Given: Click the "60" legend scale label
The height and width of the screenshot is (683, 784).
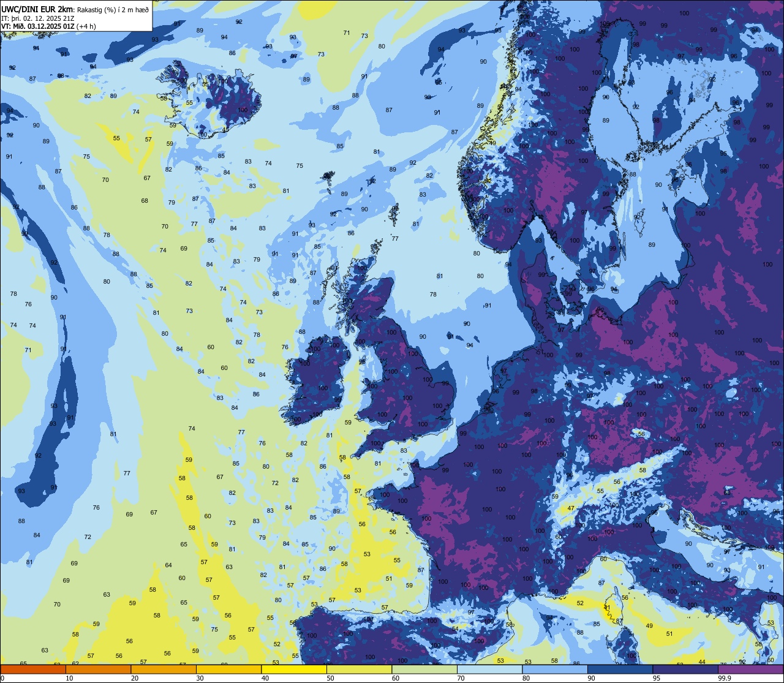Looking at the screenshot, I should coord(396,678).
